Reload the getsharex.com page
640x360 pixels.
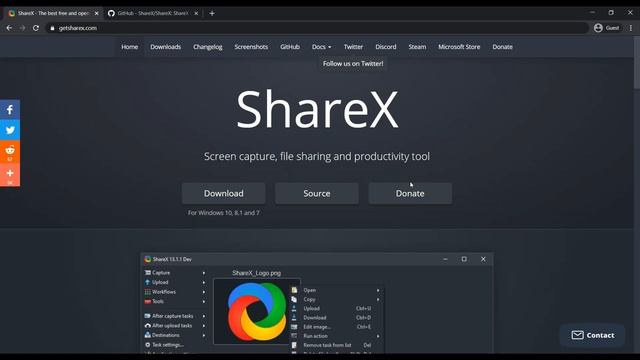click(x=36, y=28)
